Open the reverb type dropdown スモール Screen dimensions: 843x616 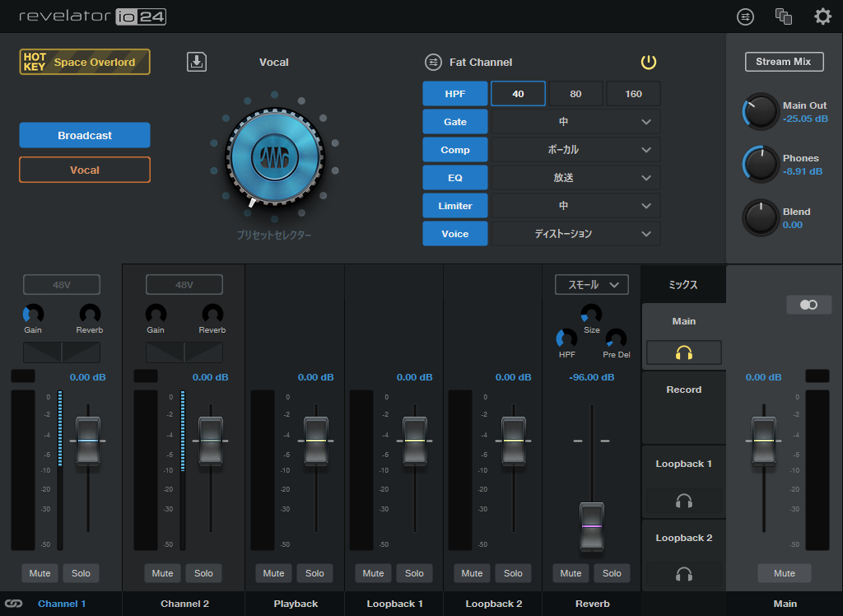[x=591, y=285]
